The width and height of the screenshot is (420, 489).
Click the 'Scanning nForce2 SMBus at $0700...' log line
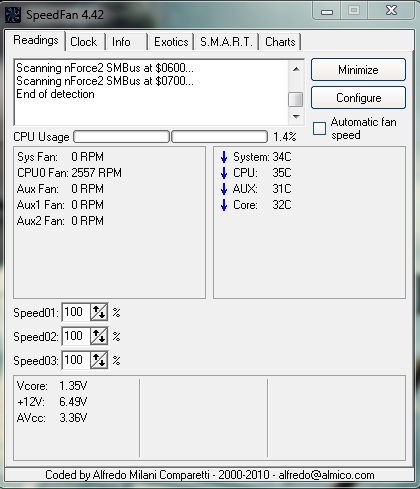coord(105,81)
